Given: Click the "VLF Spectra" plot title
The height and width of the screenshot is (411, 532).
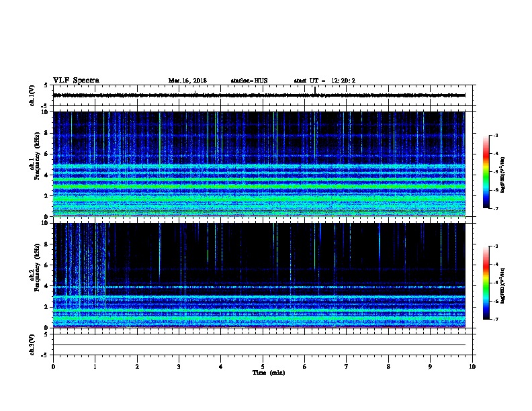Looking at the screenshot, I should (76, 81).
